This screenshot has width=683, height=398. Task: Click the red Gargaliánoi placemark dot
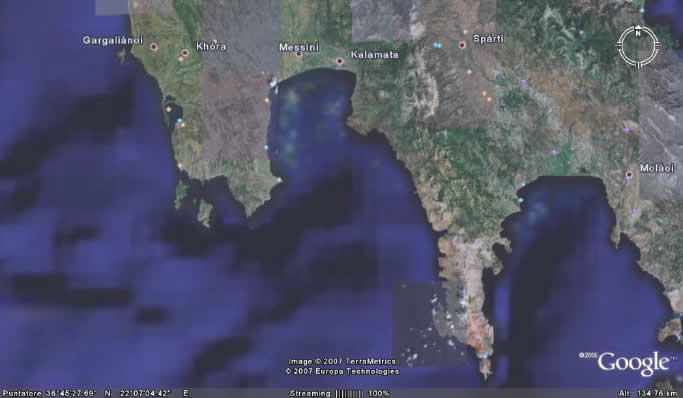pos(153,46)
